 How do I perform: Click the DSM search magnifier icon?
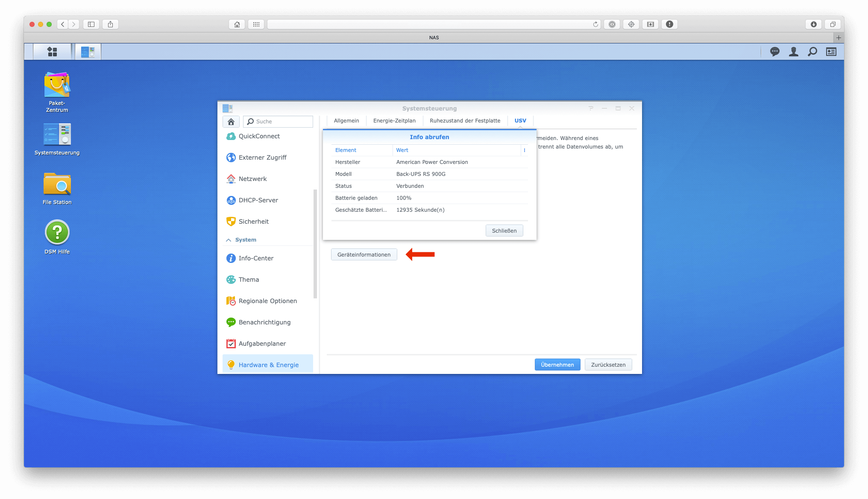pyautogui.click(x=812, y=52)
